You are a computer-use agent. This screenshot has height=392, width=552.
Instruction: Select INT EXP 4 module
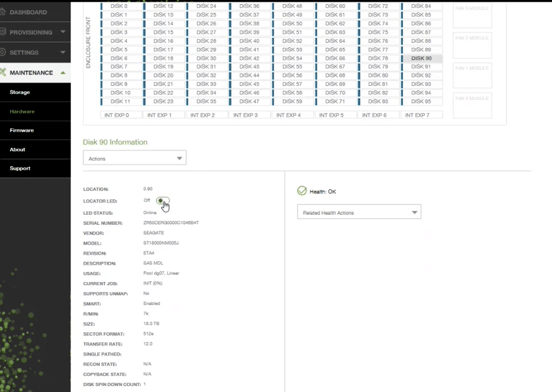293,115
